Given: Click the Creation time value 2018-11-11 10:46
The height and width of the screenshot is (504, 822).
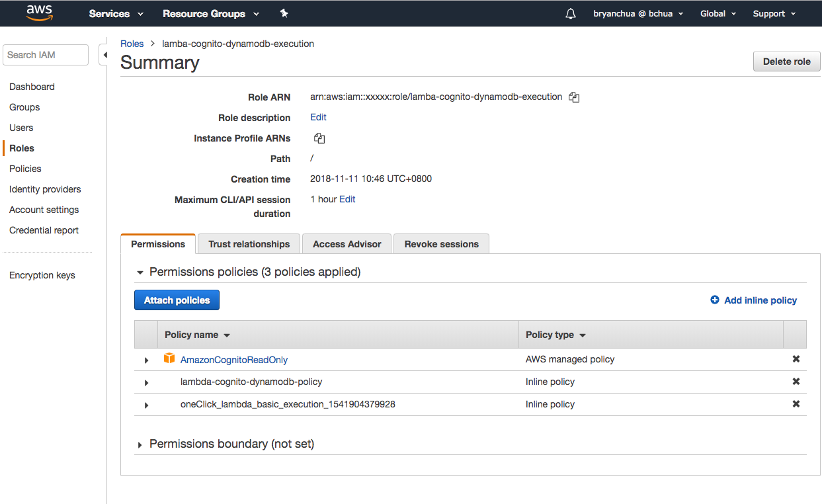Looking at the screenshot, I should [371, 179].
